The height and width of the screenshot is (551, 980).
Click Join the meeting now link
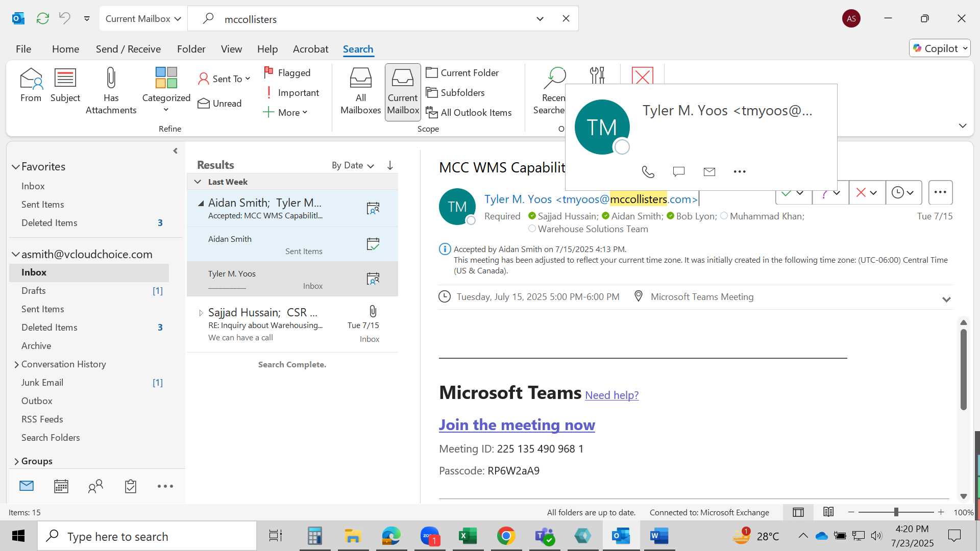[517, 425]
